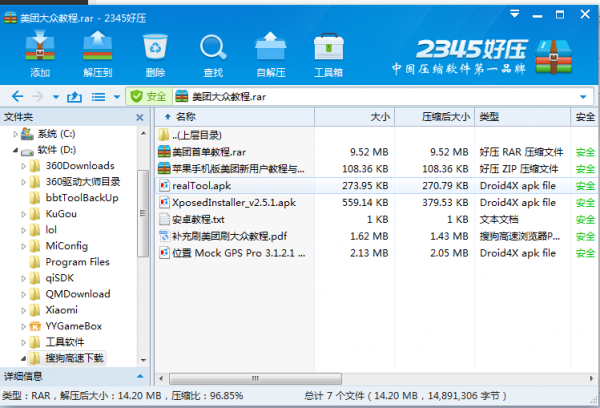Click the realTool.apk file type icon
This screenshot has height=408, width=600.
point(164,186)
